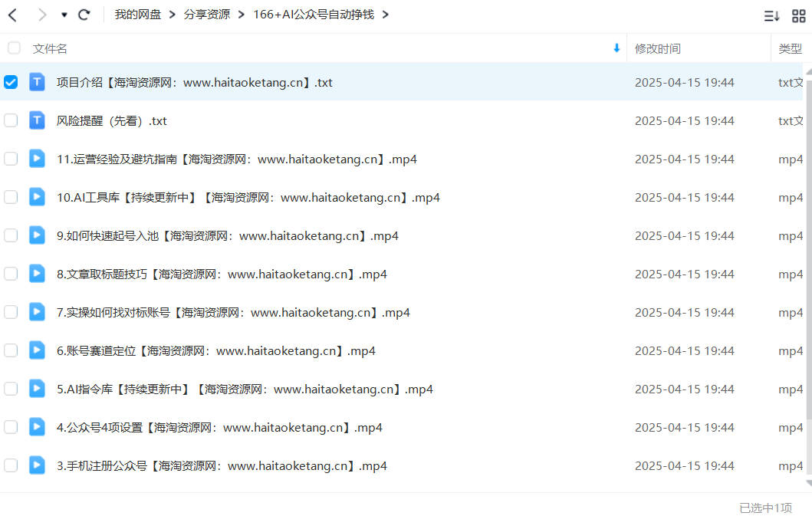The height and width of the screenshot is (516, 812).
Task: Select 6.账号赛道定位 mp4 filename
Action: click(x=216, y=350)
